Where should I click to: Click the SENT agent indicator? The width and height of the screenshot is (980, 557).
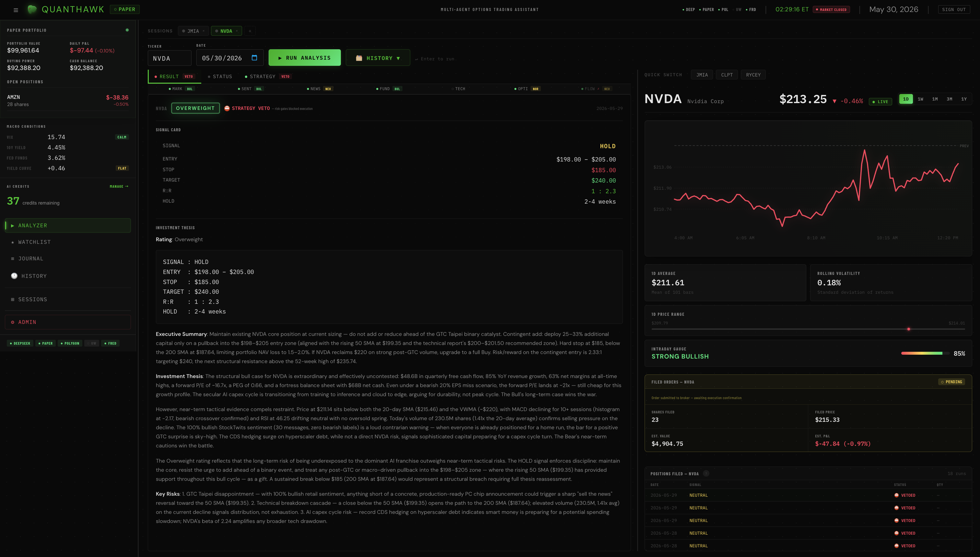click(251, 89)
